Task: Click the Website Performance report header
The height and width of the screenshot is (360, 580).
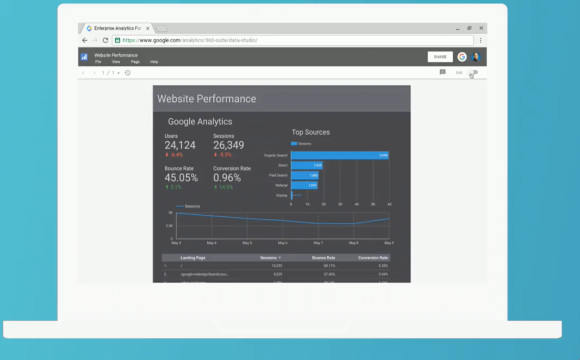Action: point(281,99)
